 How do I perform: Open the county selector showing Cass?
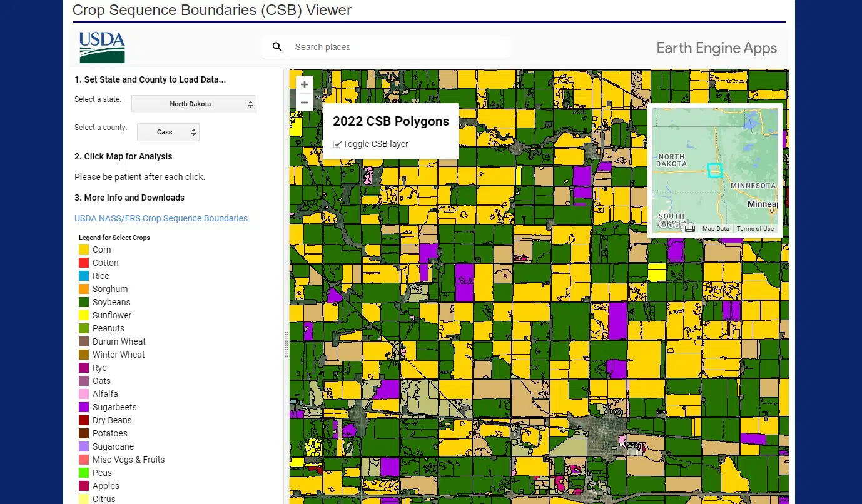pyautogui.click(x=168, y=132)
